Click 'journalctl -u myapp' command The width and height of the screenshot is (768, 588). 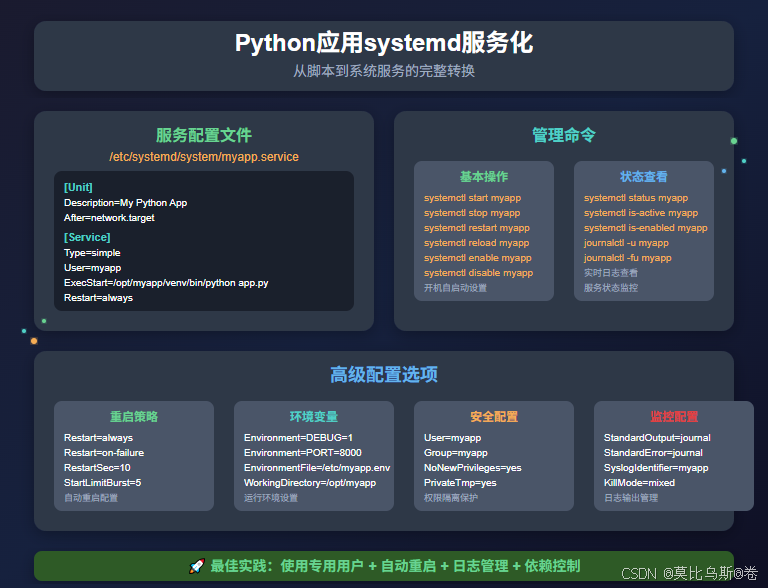(626, 243)
